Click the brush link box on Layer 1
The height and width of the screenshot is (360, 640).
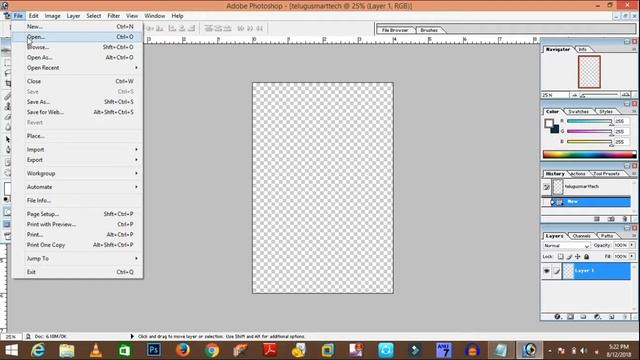click(x=557, y=271)
